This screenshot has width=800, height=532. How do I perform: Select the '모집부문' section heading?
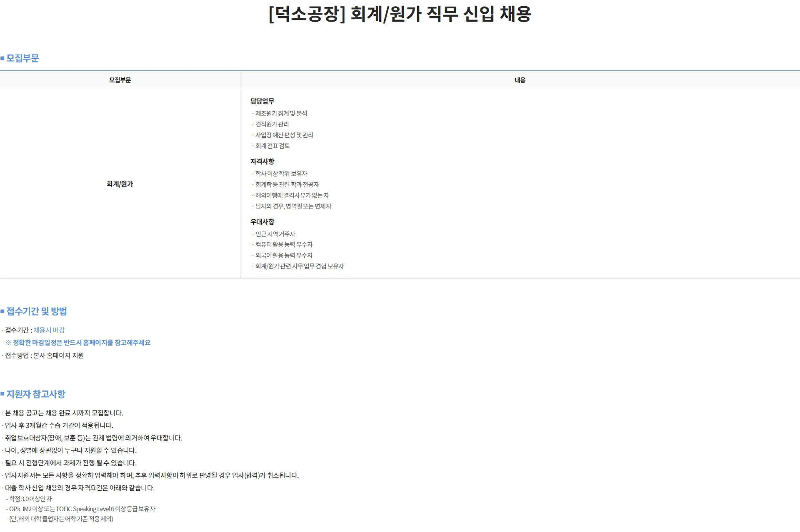point(22,58)
